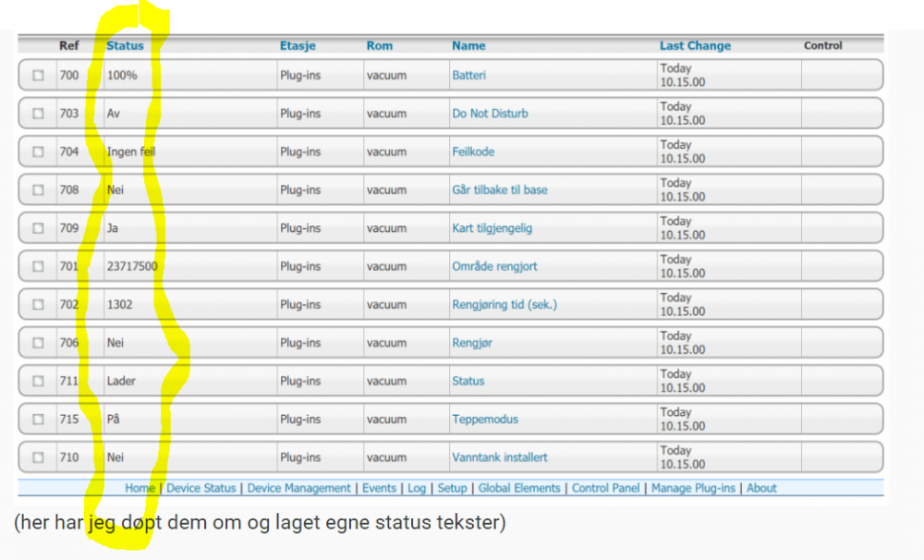Click the Rom column header
The height and width of the screenshot is (560, 924).
(x=379, y=45)
